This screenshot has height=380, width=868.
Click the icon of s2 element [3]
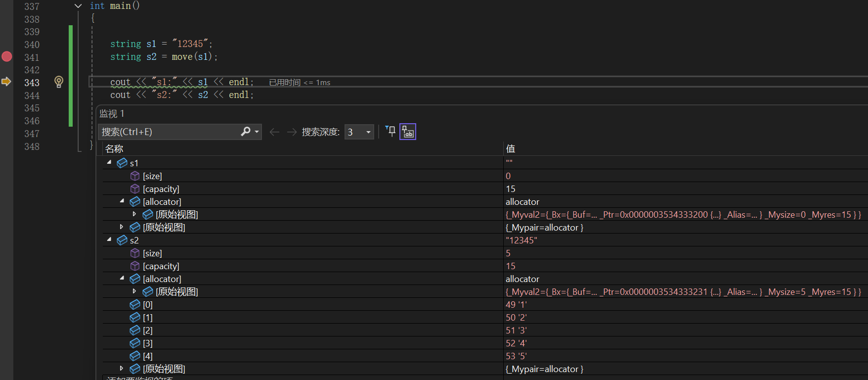coord(135,343)
